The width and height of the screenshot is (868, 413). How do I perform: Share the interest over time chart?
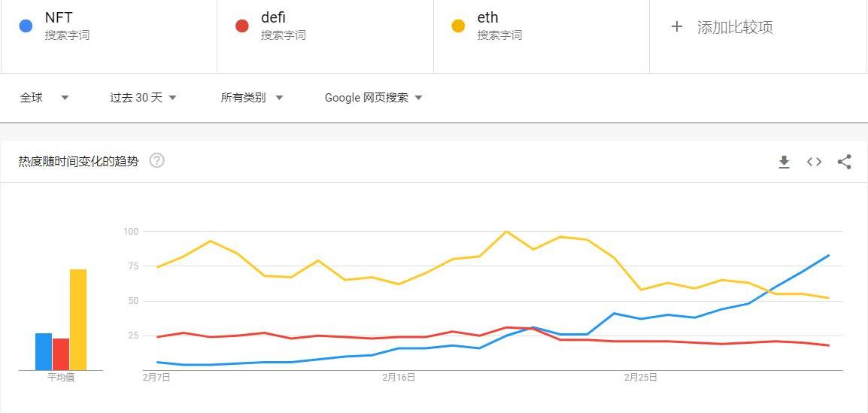tap(844, 162)
